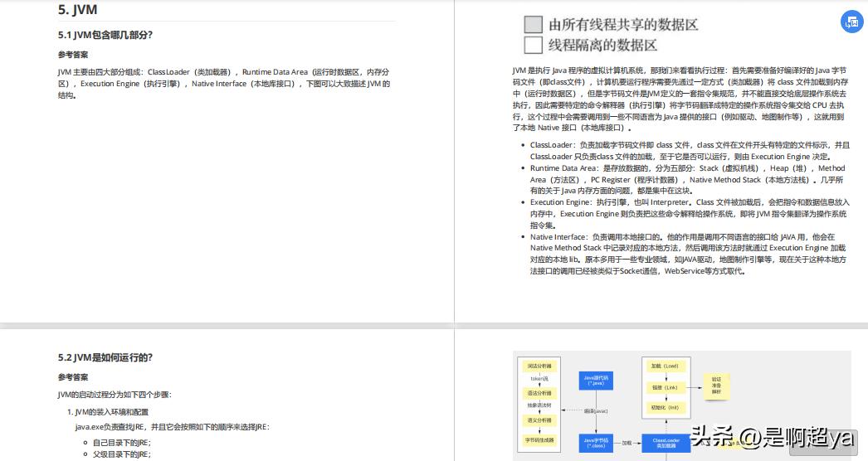
Task: Click list item '1. JVM的装入环境和配置'
Action: (x=108, y=412)
